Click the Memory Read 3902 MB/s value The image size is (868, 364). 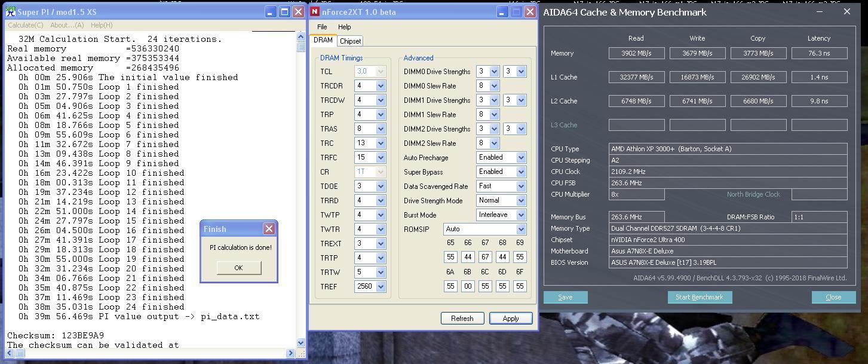[636, 53]
